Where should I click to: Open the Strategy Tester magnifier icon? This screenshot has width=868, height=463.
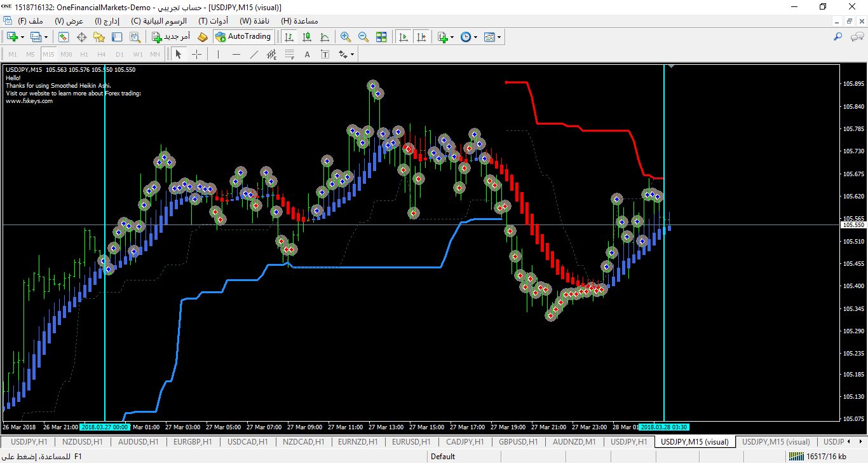coord(135,37)
